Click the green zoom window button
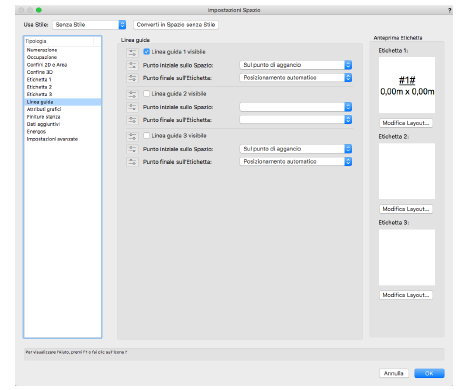The height and width of the screenshot is (390, 461). coord(39,10)
